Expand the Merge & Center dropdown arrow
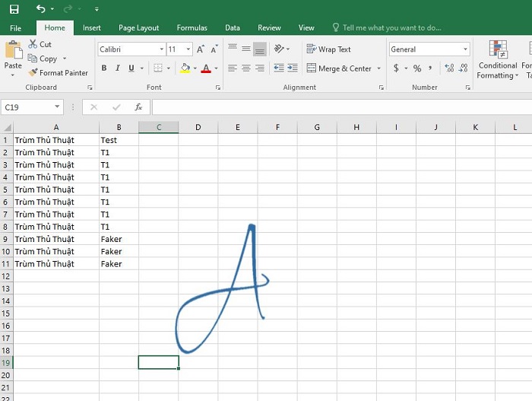The width and height of the screenshot is (532, 401). [x=378, y=68]
